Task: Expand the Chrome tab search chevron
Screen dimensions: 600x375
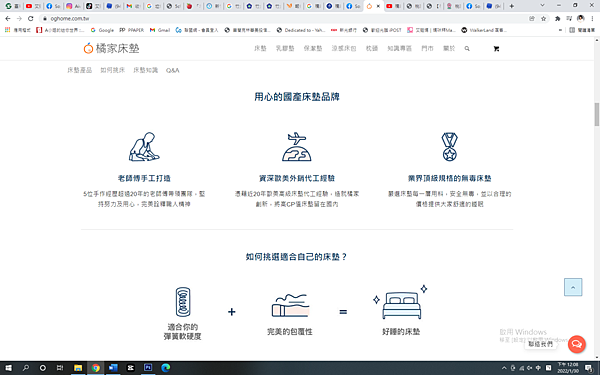Action: (542, 5)
